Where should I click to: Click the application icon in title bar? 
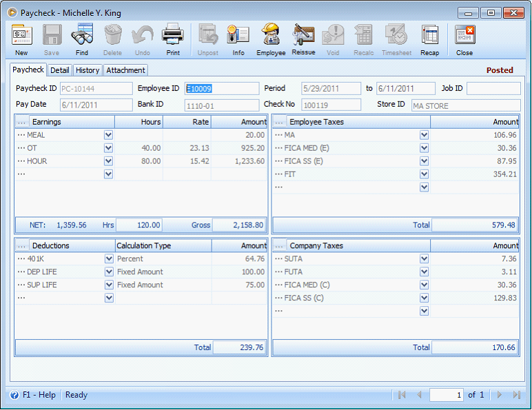click(x=12, y=13)
